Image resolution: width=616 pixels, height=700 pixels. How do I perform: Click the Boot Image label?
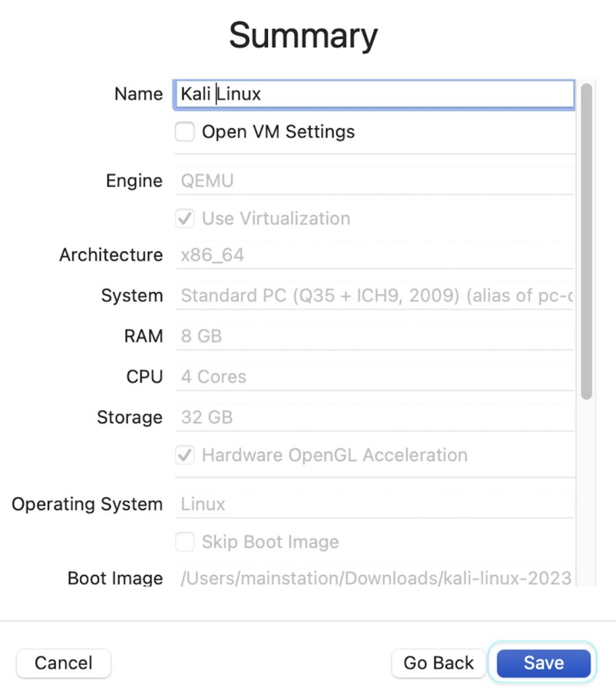pyautogui.click(x=115, y=578)
